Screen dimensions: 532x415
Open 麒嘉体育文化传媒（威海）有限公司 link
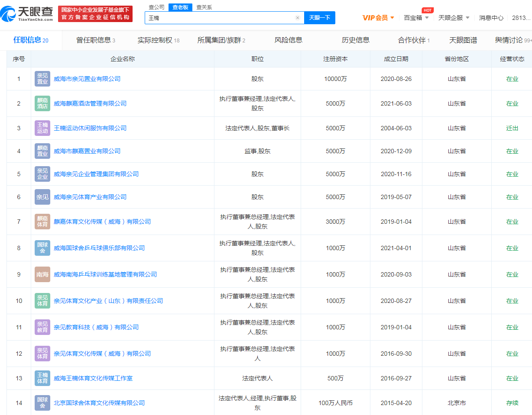pos(102,222)
